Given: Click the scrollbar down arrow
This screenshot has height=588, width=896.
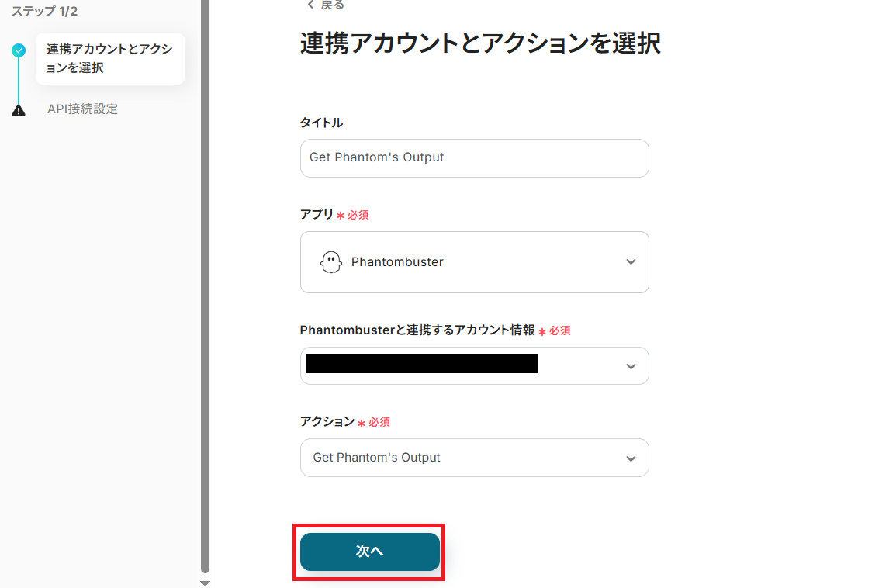Looking at the screenshot, I should coord(205,583).
